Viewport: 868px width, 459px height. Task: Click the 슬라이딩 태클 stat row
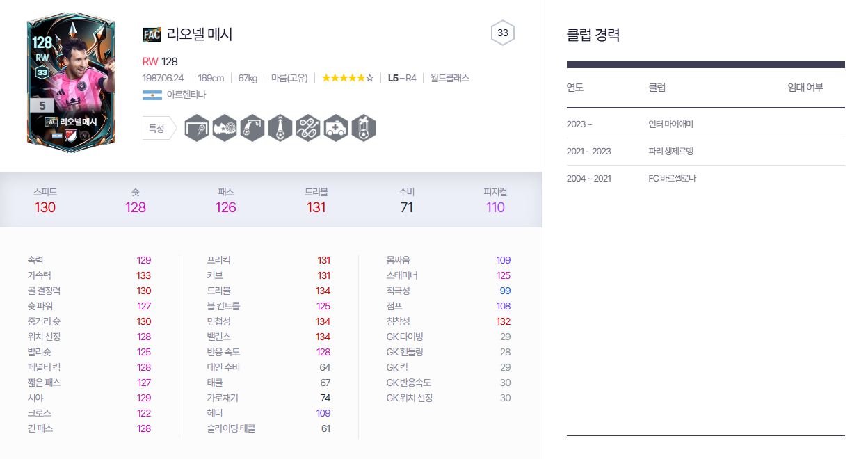[268, 428]
